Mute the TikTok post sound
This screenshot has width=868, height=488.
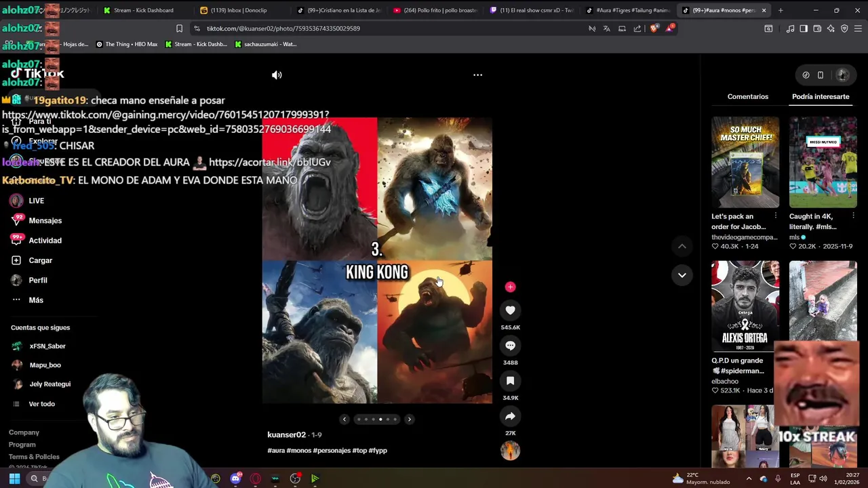click(x=277, y=75)
